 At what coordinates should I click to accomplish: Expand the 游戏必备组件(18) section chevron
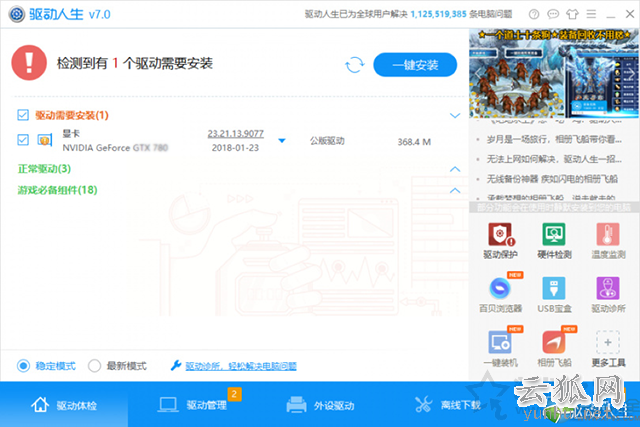point(455,190)
